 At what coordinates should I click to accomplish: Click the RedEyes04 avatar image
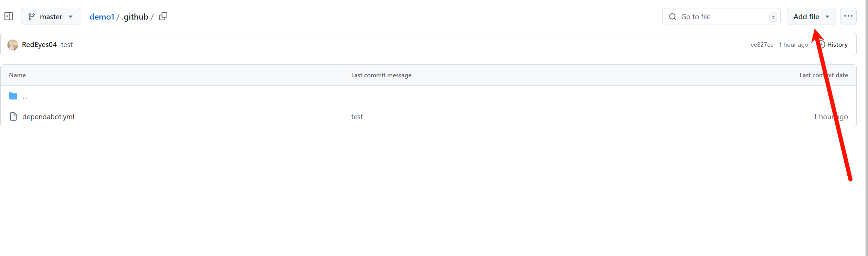click(13, 45)
